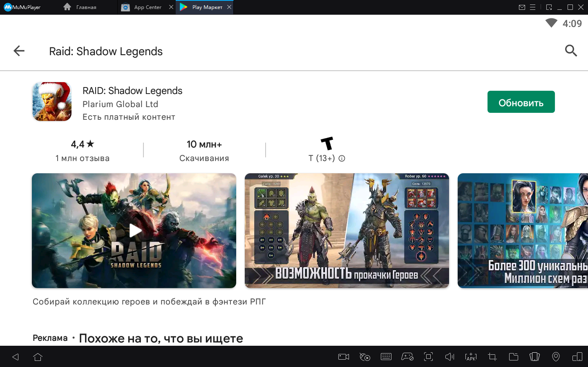Switch to the App Center tab
This screenshot has width=588, height=367.
pos(147,7)
